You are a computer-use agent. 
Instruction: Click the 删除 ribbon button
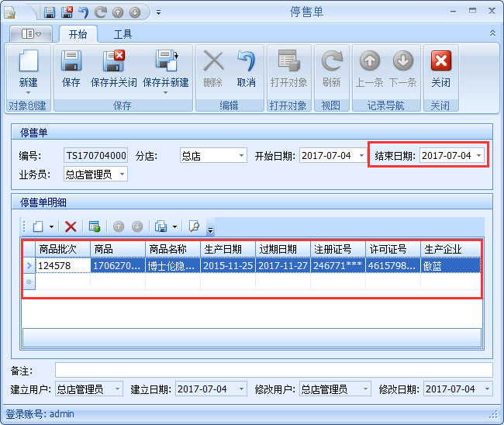pos(213,70)
